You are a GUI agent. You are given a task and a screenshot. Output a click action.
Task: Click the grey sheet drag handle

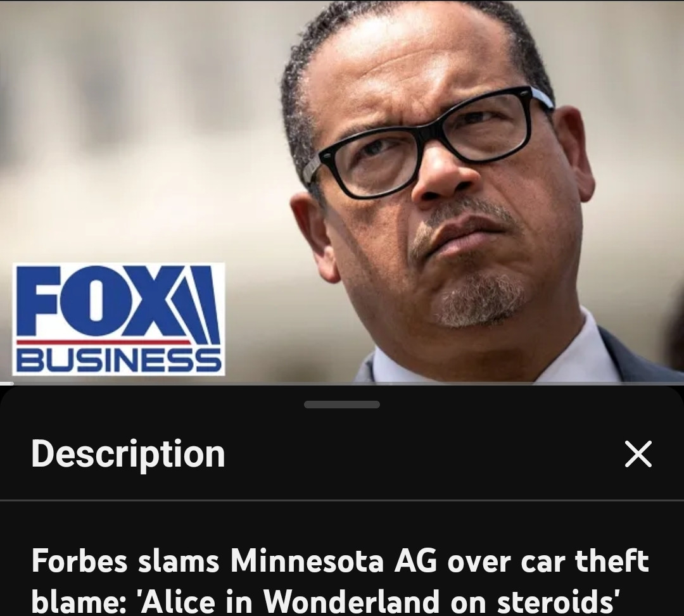[341, 405]
